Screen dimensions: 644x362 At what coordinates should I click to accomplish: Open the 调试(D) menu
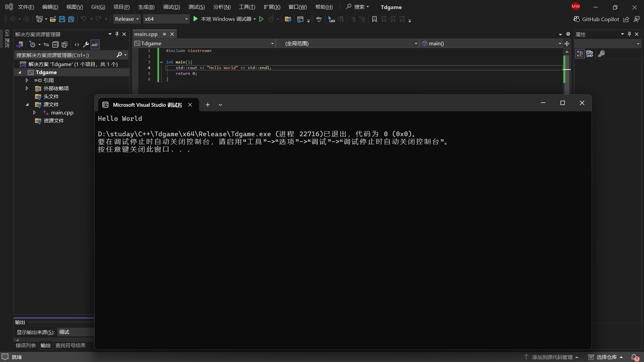171,7
